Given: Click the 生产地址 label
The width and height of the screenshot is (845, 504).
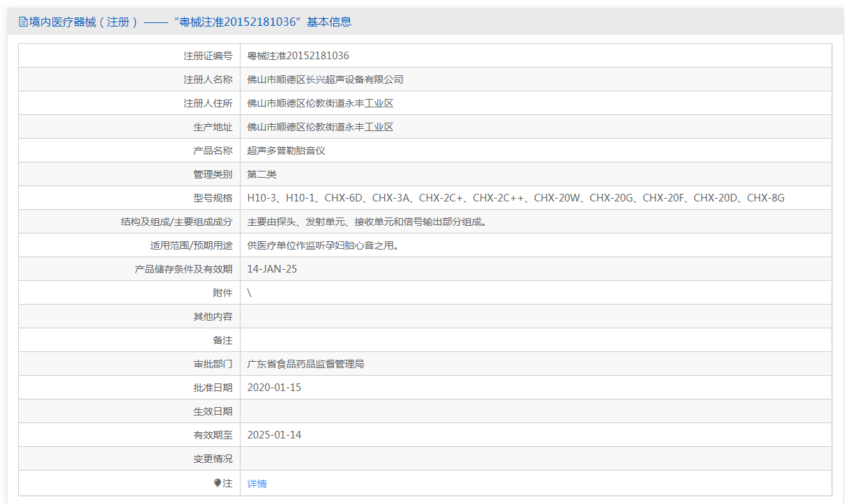Looking at the screenshot, I should coord(213,127).
